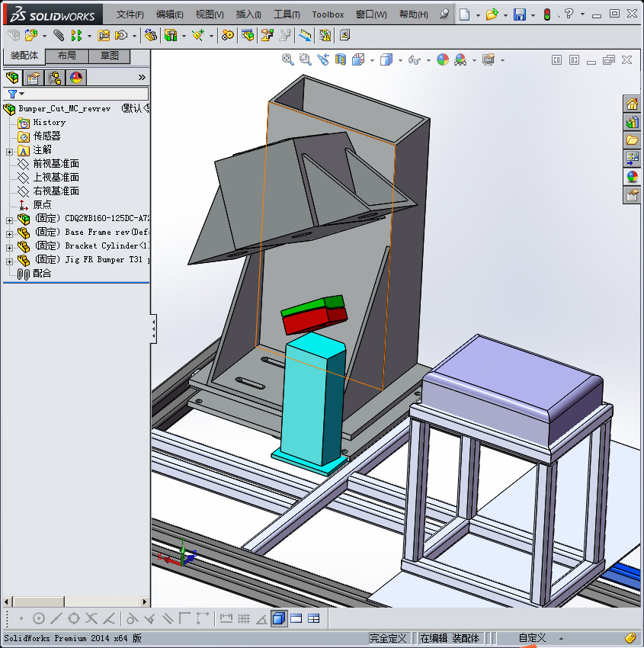This screenshot has height=648, width=644.
Task: Expand the 注解 annotations folder
Action: (x=9, y=151)
